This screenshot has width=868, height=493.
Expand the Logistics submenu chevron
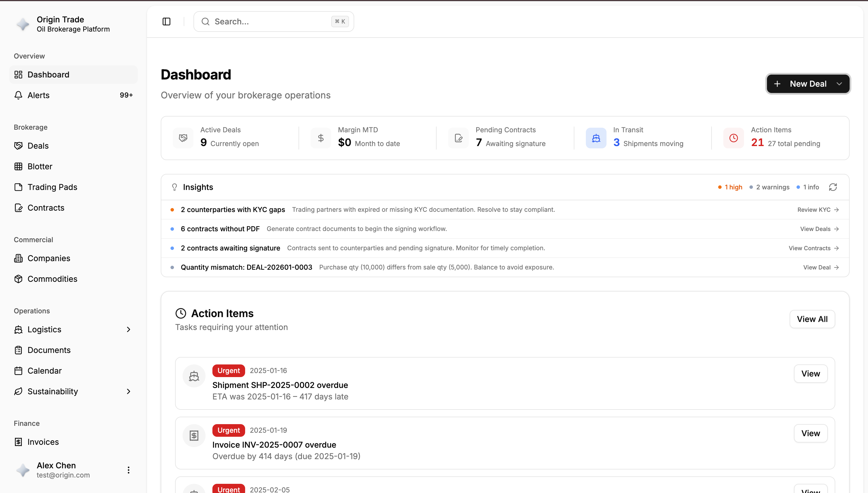point(128,329)
